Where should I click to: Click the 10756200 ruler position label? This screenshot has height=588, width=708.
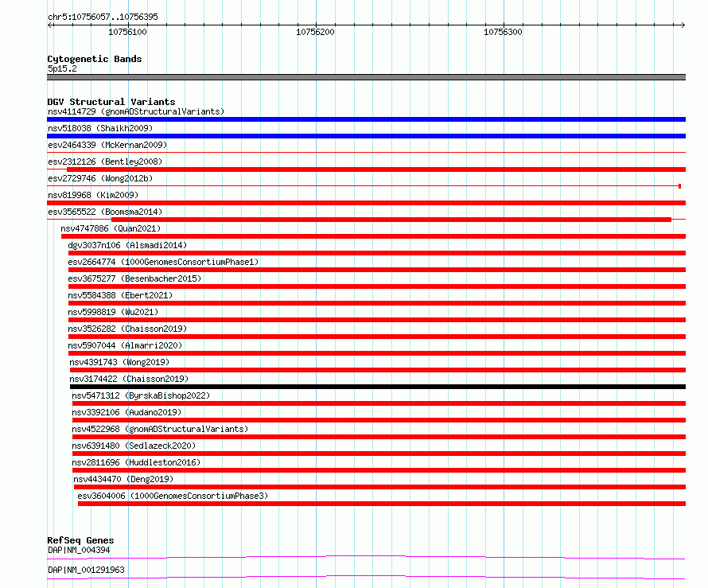coord(315,32)
